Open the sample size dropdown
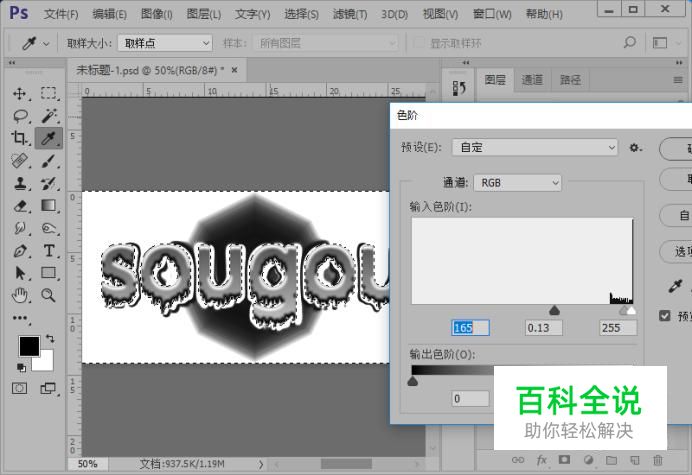The image size is (692, 475). [x=165, y=43]
